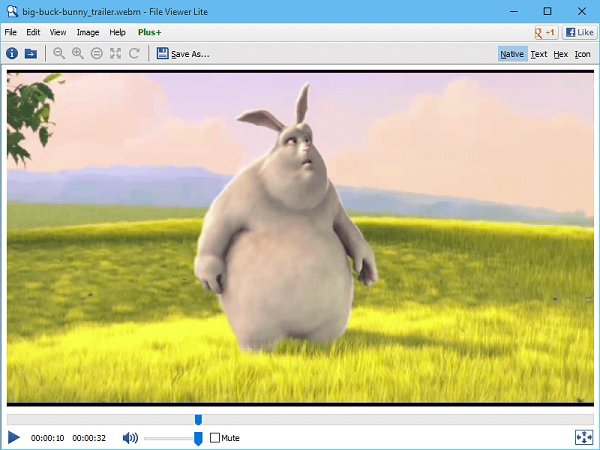Switch to Icon view
This screenshot has width=600, height=450.
582,54
